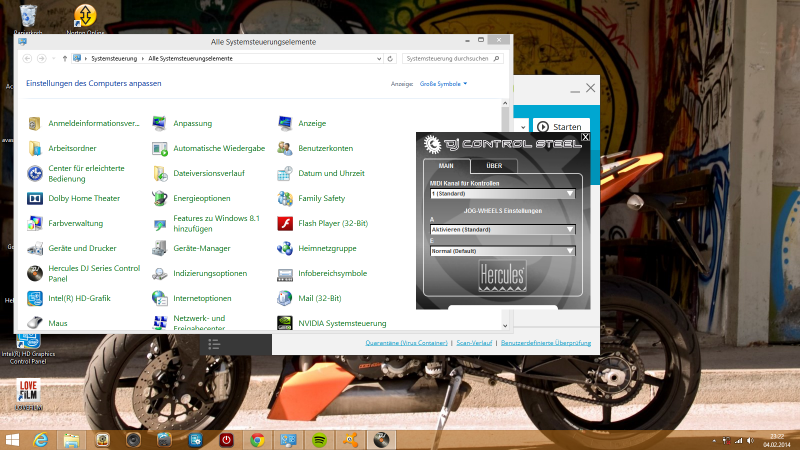Expand recent locations arrow beside navigation buttons
This screenshot has height=450, width=800.
click(x=54, y=59)
